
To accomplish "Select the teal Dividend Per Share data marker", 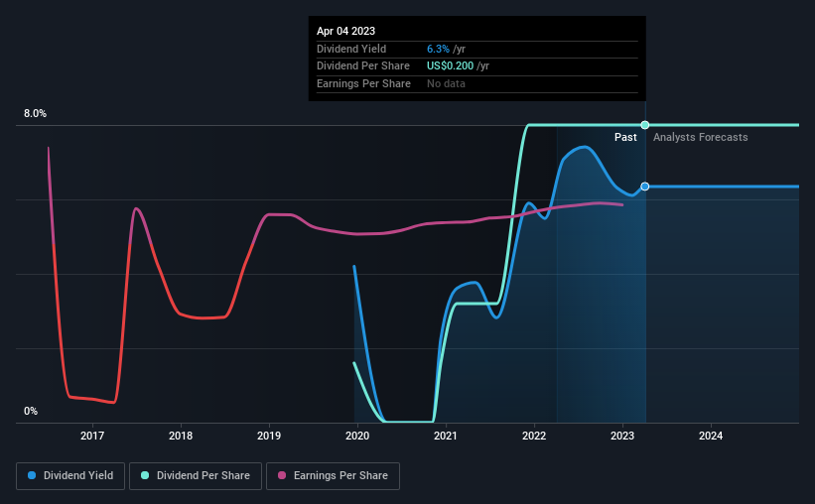I will 645,125.
